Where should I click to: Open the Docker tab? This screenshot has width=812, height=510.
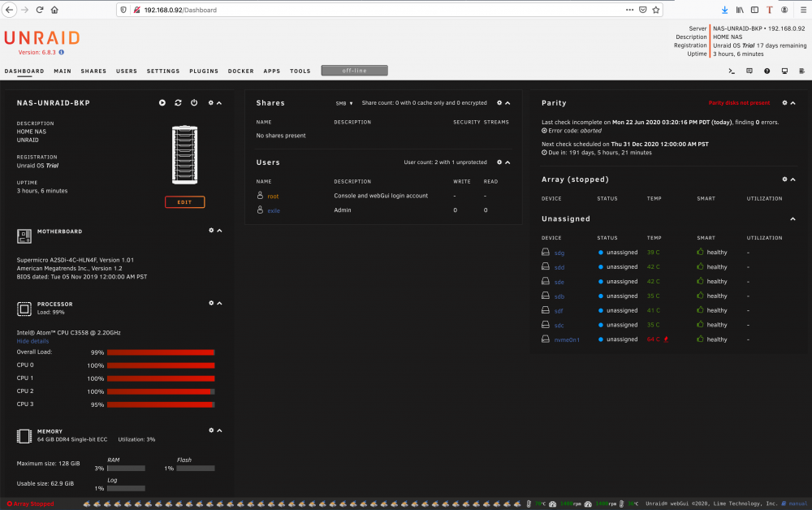coord(241,71)
